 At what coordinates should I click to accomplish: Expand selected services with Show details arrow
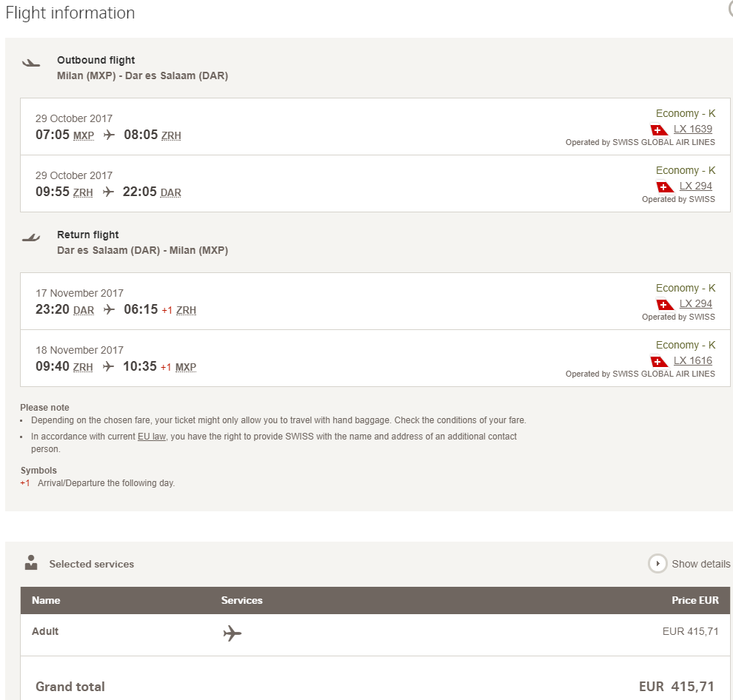point(657,564)
